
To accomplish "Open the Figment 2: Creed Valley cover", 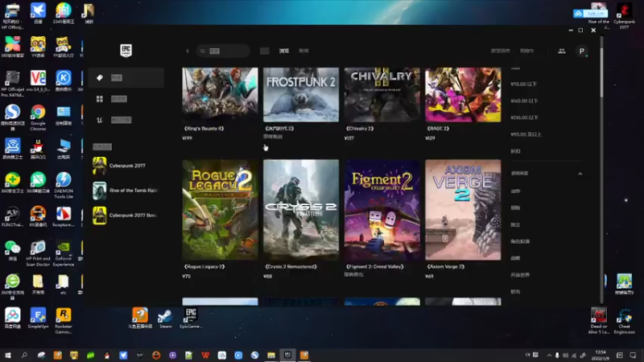I will click(x=382, y=210).
